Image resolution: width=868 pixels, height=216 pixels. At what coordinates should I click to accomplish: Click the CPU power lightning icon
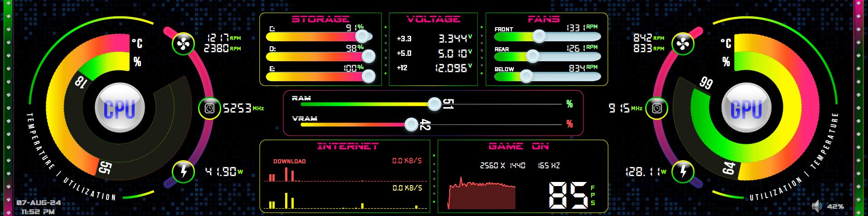coord(184,172)
